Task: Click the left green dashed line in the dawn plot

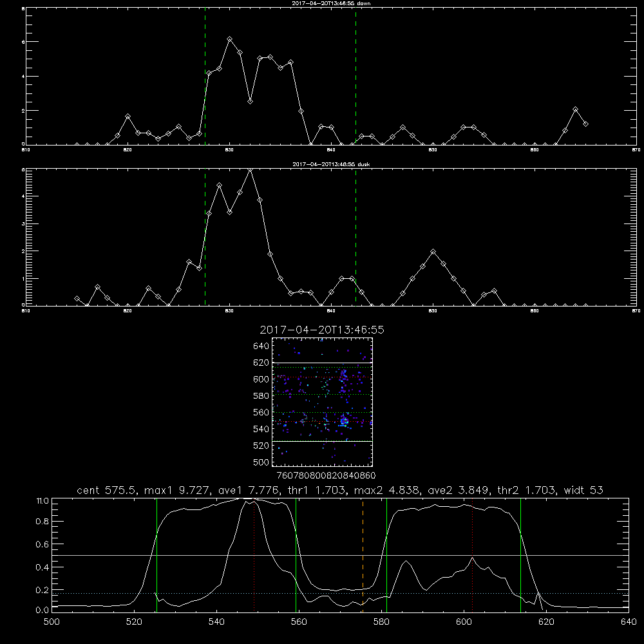Action: (x=205, y=78)
